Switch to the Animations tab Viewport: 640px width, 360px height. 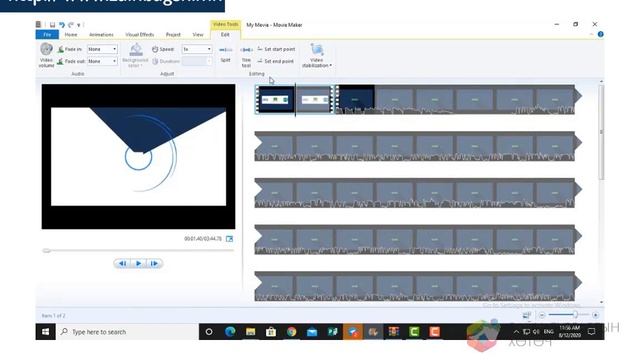tap(101, 35)
